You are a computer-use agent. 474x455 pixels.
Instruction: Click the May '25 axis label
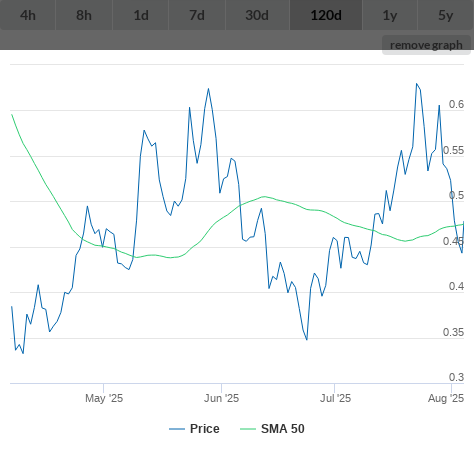click(x=104, y=398)
